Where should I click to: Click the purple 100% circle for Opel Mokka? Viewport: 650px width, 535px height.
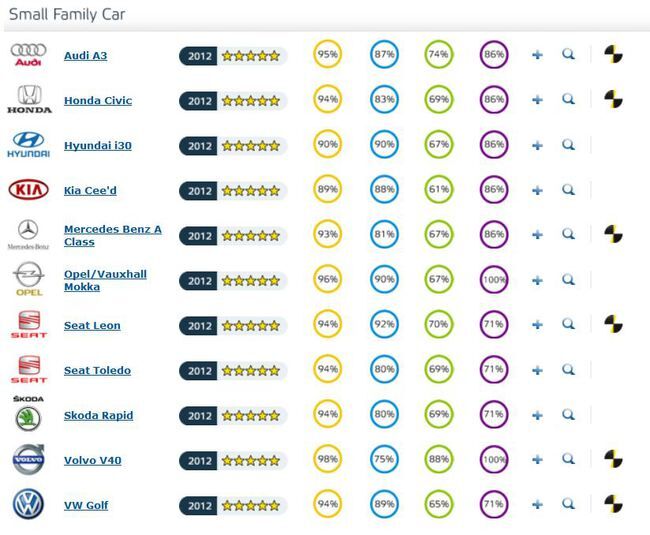click(x=494, y=279)
